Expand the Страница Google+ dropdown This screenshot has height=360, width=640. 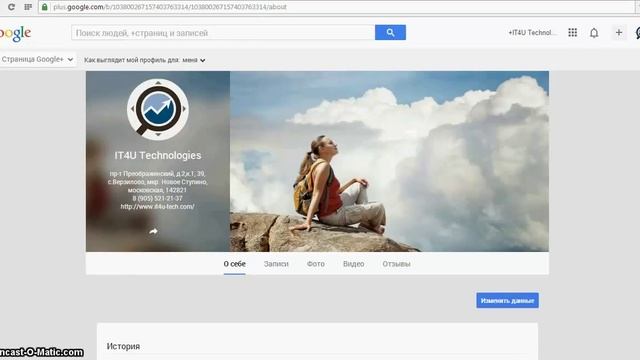tap(37, 59)
